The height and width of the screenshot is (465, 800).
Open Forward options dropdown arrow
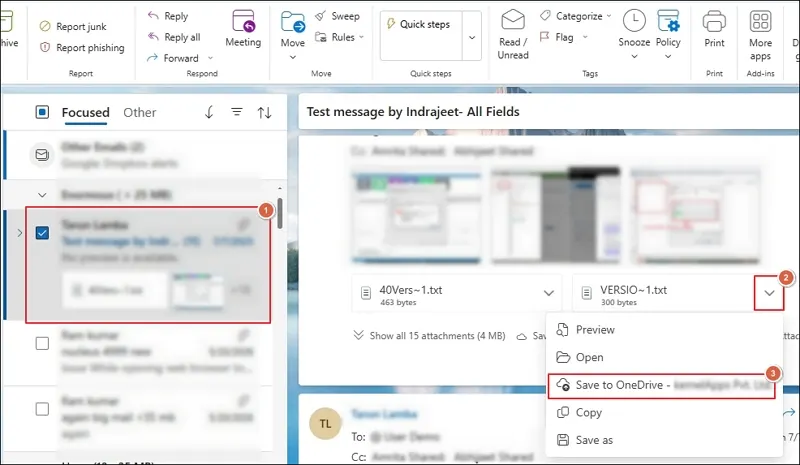[x=210, y=58]
